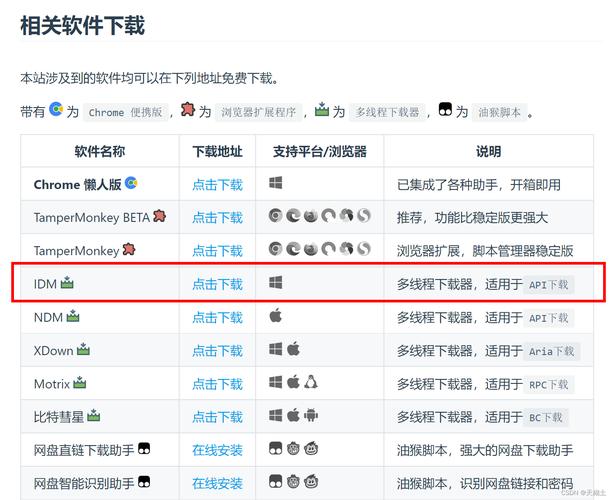Click the Apple icon in the Motrix row
Screen dimensions: 613x500
(293, 382)
